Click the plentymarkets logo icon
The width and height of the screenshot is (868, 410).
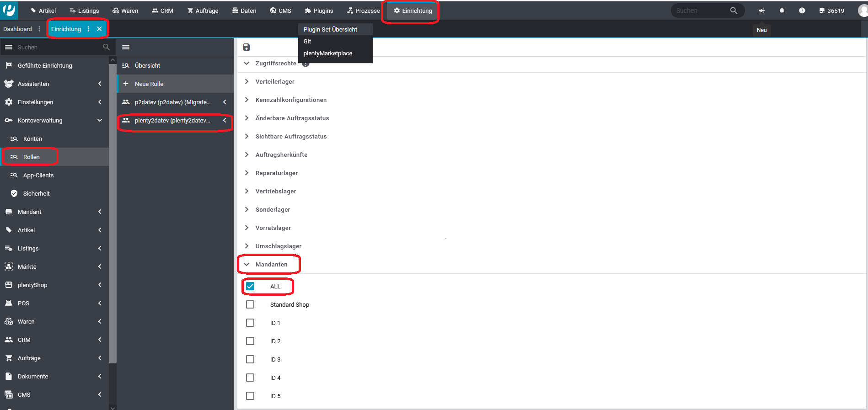point(9,10)
